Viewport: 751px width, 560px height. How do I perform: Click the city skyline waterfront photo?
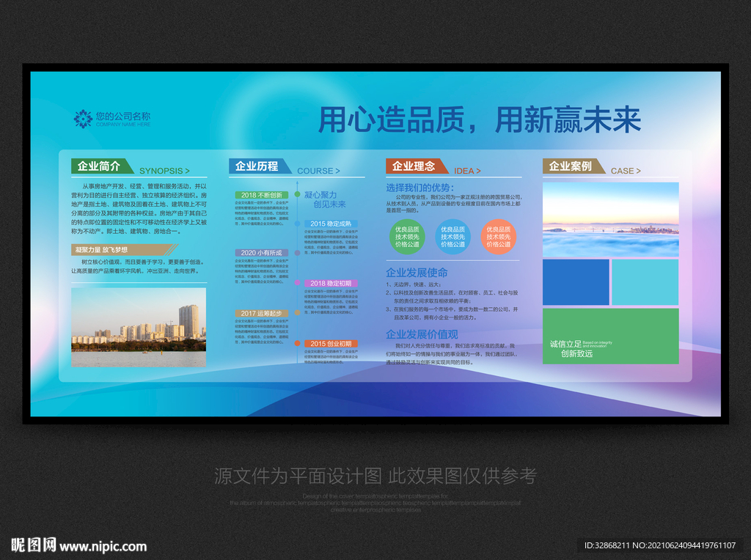point(139,328)
